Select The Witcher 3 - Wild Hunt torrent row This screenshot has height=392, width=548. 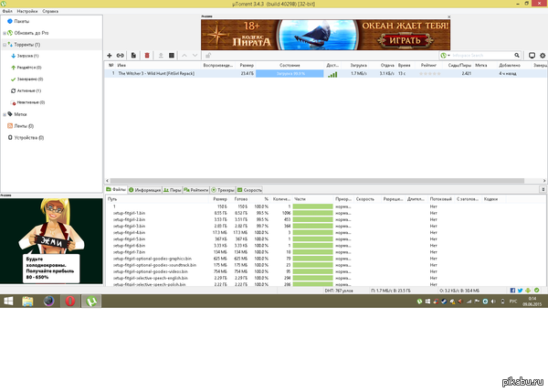(325, 73)
